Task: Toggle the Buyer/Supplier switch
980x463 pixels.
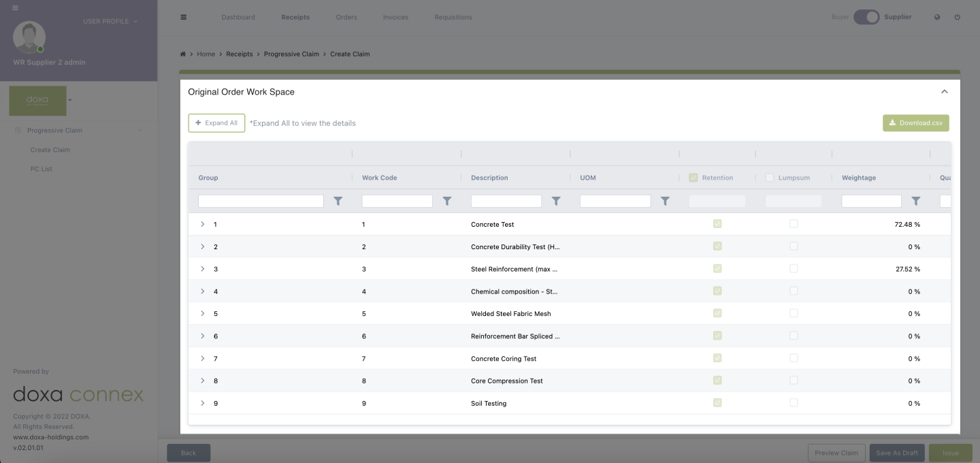Action: (x=866, y=18)
